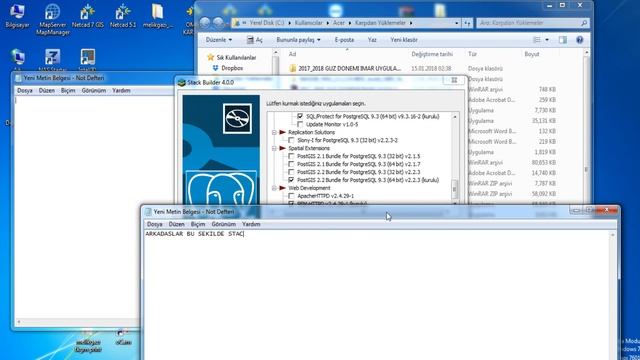Open Görünüm menu in front Notepad window
This screenshot has width=640, height=360.
[x=224, y=224]
